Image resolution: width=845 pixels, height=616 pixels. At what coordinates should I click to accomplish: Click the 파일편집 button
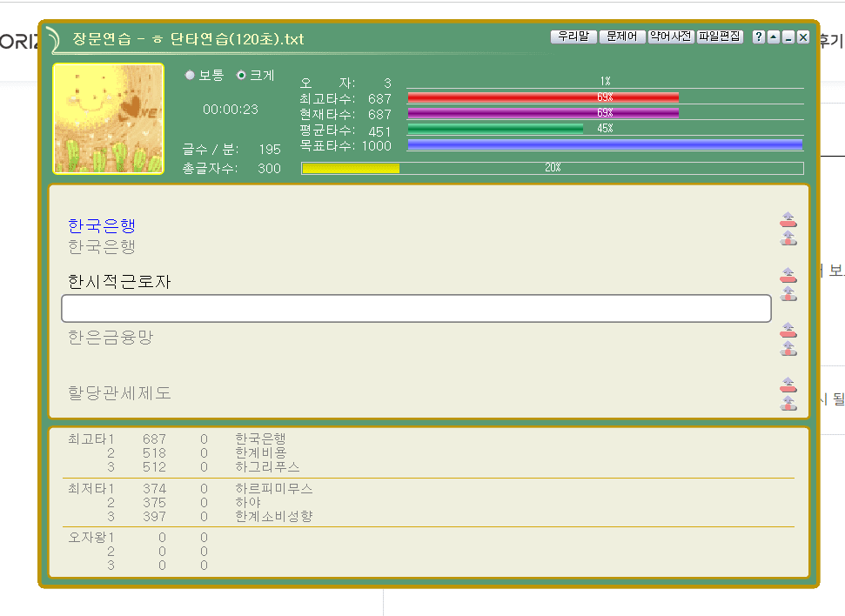(x=720, y=37)
